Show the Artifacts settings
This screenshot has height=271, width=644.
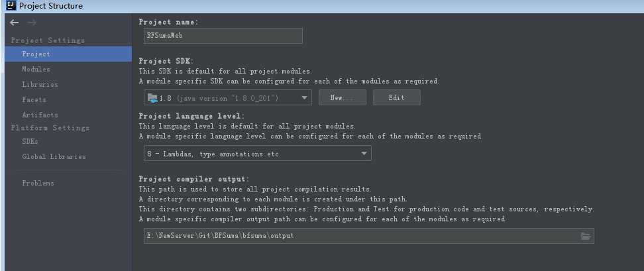pos(40,115)
